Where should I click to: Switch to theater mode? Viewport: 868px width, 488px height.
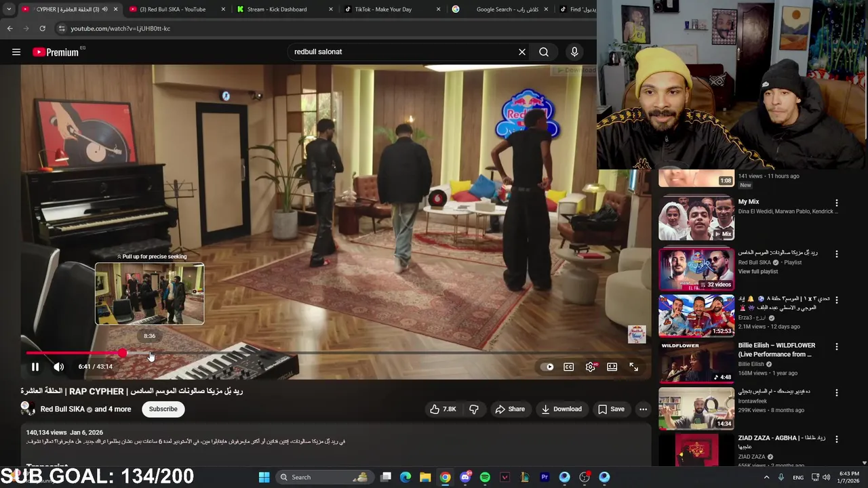tap(612, 367)
